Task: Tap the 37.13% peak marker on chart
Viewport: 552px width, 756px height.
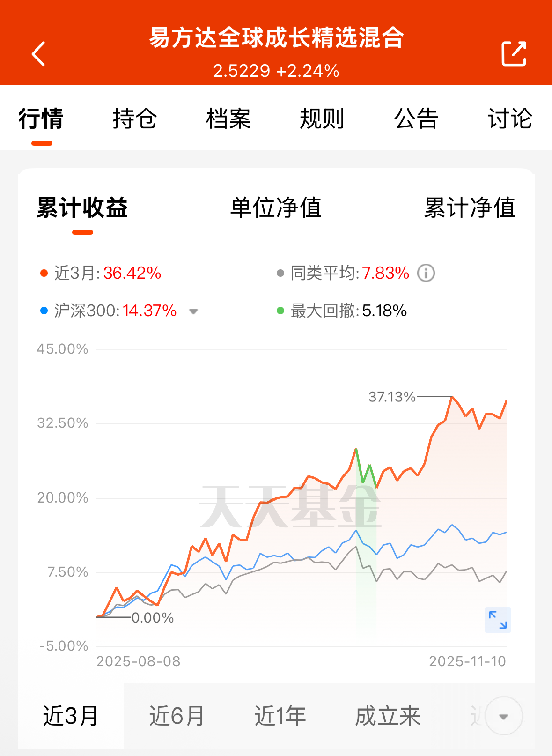Action: click(392, 397)
